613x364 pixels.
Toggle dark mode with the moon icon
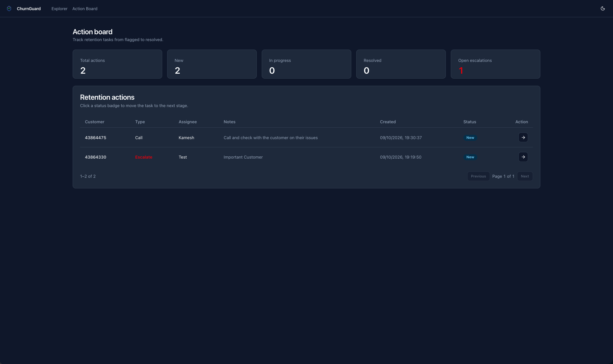(x=603, y=8)
